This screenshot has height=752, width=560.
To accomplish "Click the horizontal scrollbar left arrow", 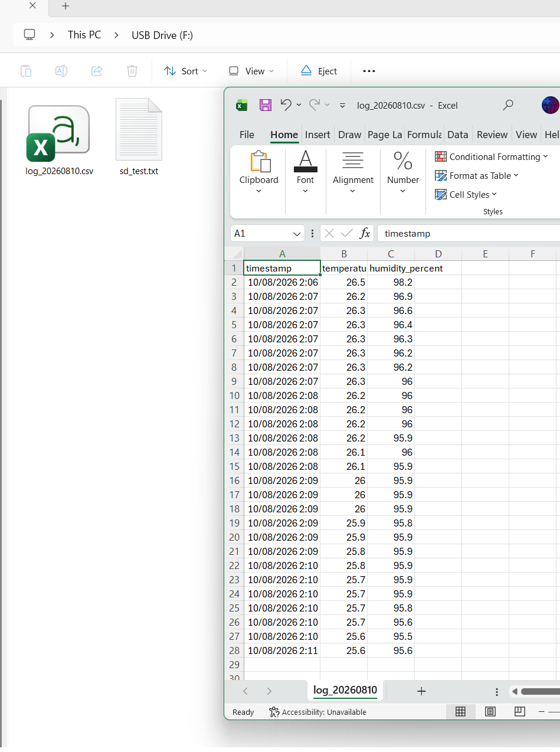I will tap(515, 691).
